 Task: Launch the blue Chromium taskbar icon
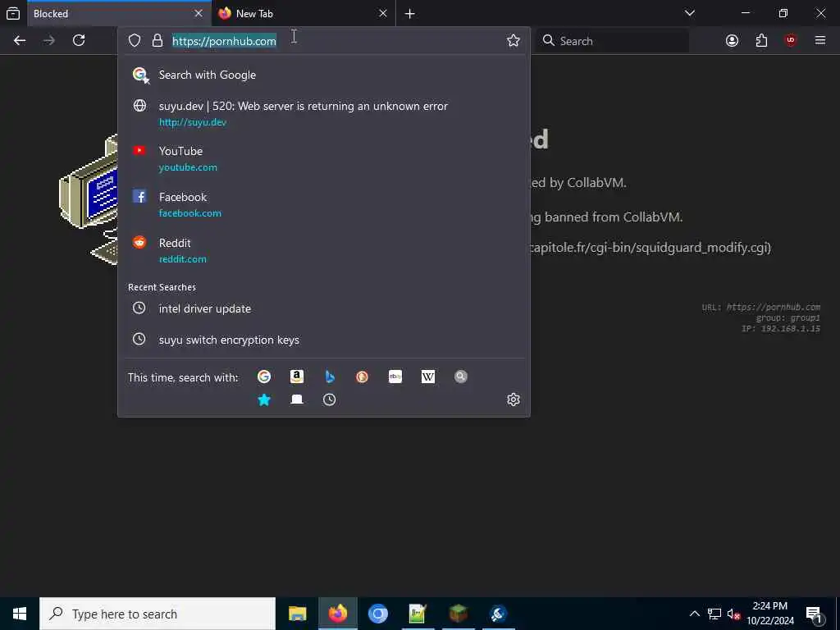pos(377,614)
